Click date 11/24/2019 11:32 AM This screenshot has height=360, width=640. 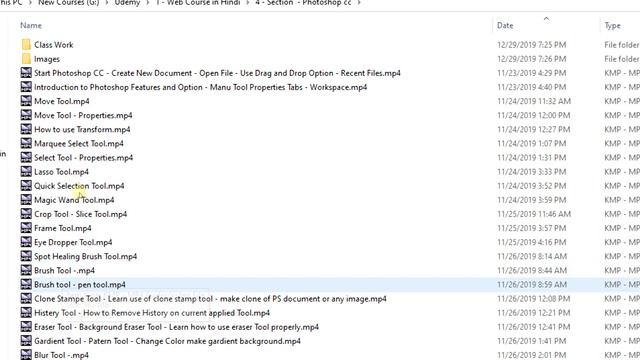534,101
